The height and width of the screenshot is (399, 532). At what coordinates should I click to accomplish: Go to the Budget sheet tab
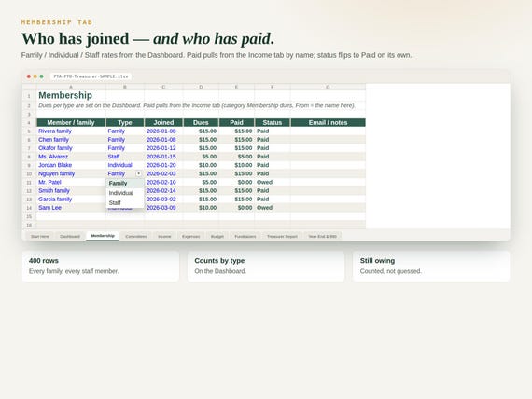(x=217, y=236)
